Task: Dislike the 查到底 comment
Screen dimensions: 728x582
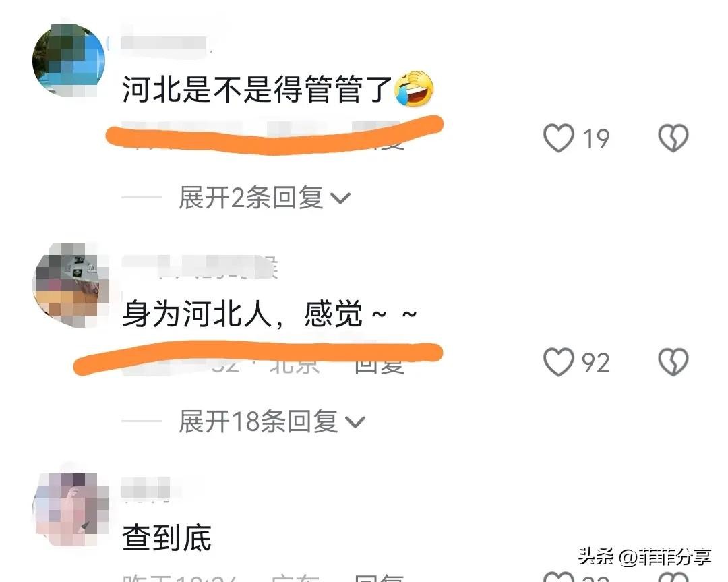Action: [x=673, y=577]
